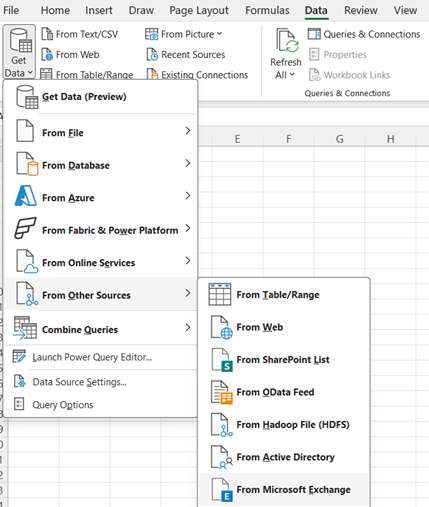Click the From Database cylinder icon
The width and height of the screenshot is (429, 507).
[x=27, y=164]
